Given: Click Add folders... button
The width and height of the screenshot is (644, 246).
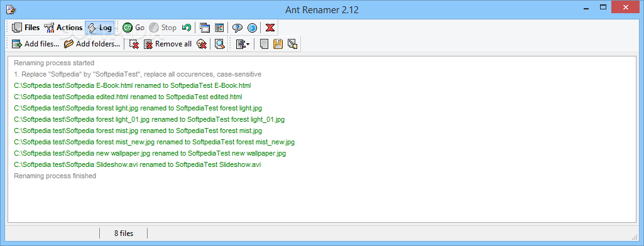Looking at the screenshot, I should point(92,44).
